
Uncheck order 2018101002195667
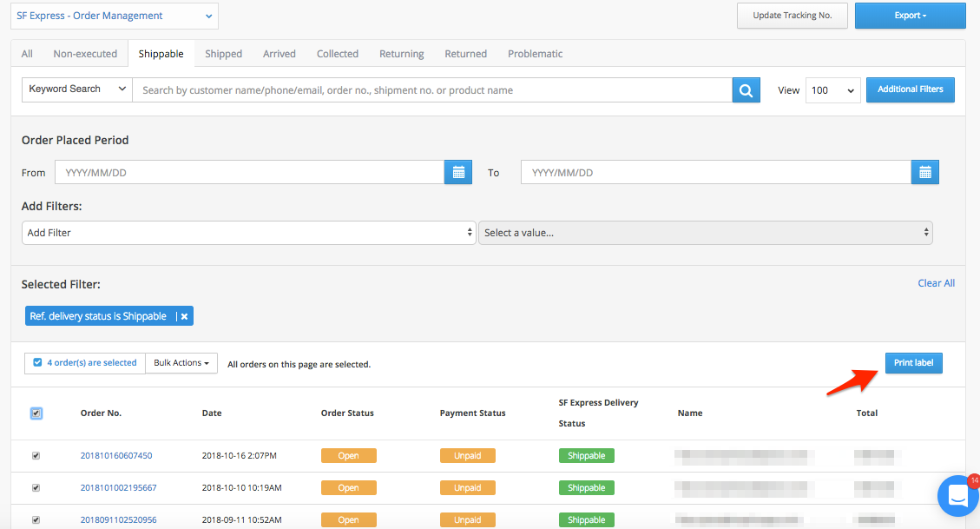(x=36, y=487)
